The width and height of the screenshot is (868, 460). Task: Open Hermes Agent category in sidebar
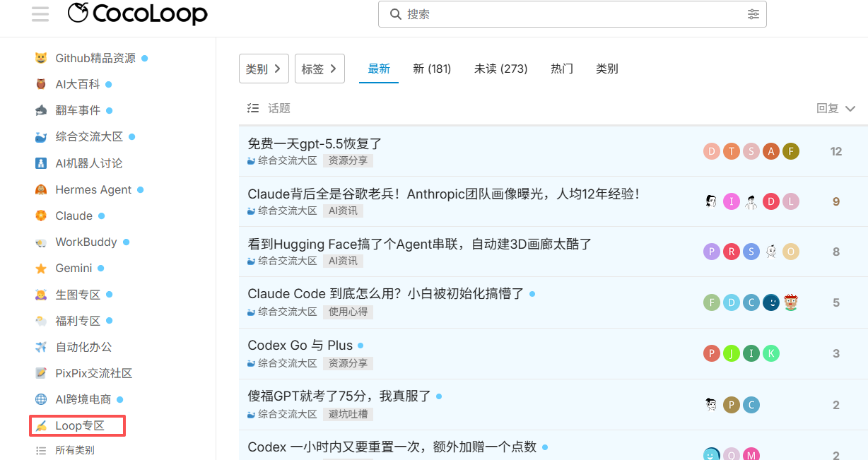pyautogui.click(x=93, y=189)
